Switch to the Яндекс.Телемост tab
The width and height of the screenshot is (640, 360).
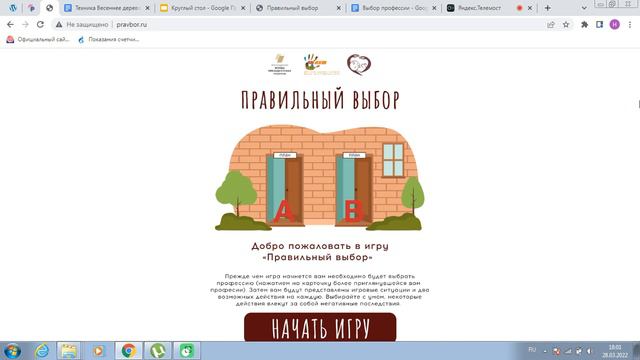pyautogui.click(x=489, y=8)
